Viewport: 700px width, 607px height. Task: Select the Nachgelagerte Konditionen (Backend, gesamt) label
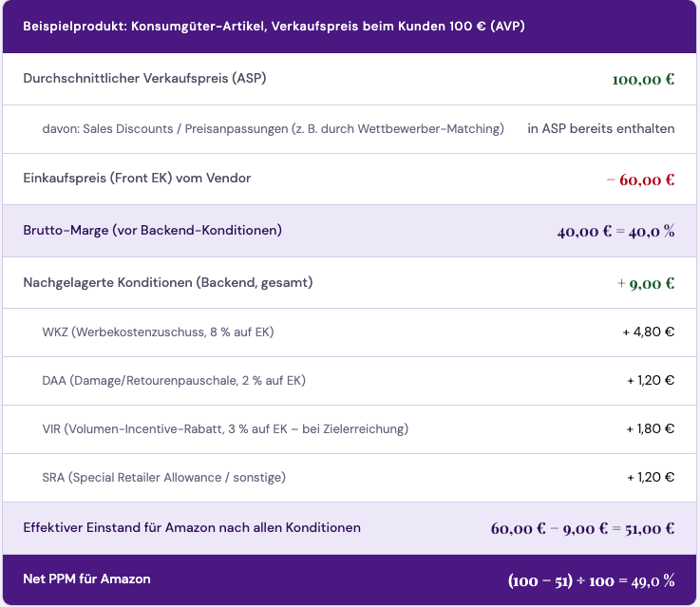[x=168, y=282]
